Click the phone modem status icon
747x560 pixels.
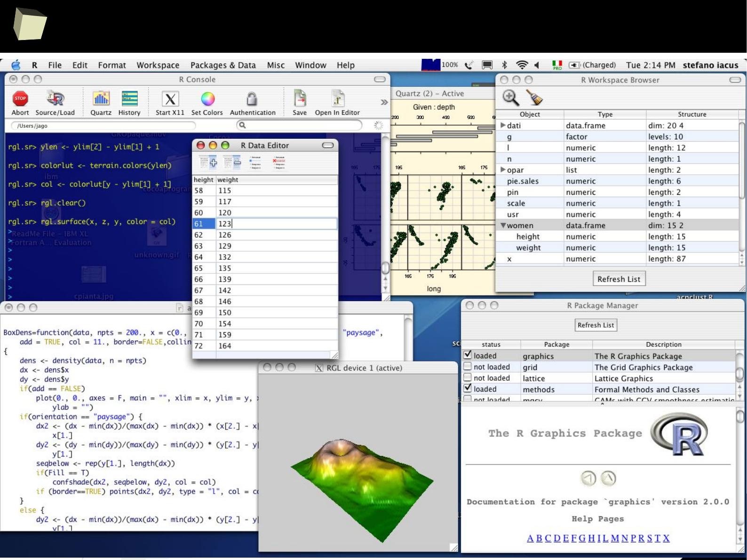pos(469,65)
